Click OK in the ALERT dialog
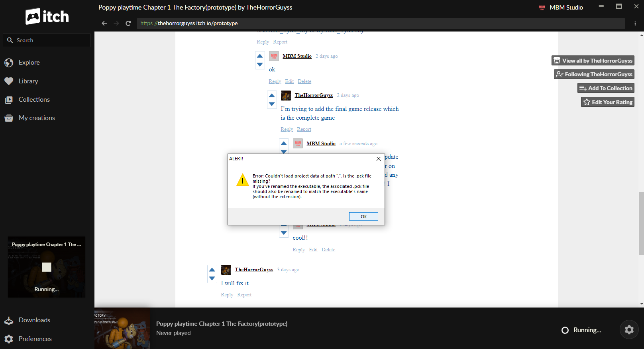 pyautogui.click(x=363, y=217)
